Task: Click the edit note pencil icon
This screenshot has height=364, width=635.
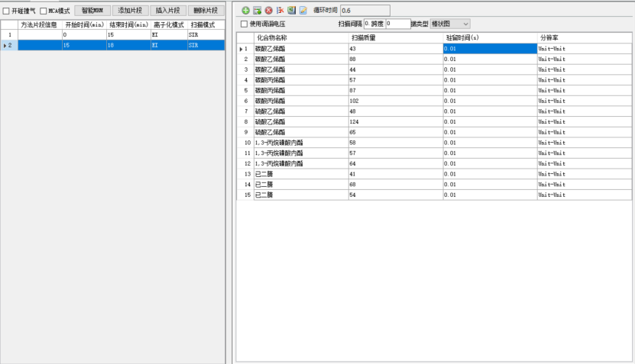Action: click(303, 11)
